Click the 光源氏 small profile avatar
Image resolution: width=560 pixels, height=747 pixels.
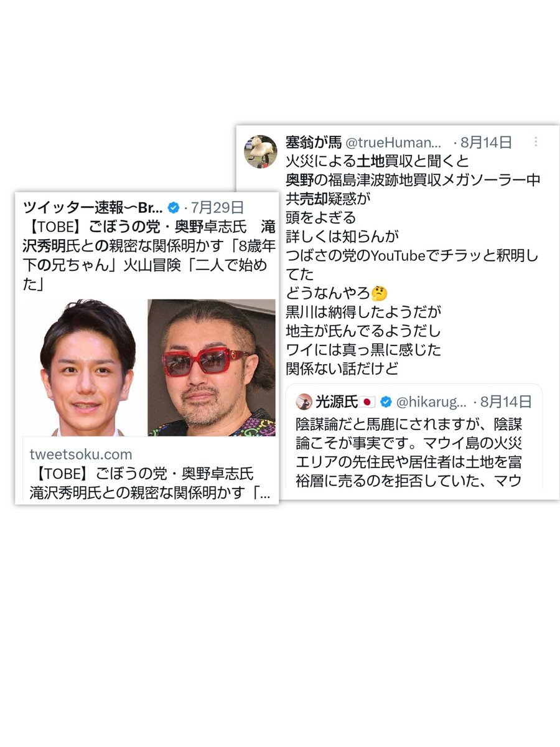(304, 401)
